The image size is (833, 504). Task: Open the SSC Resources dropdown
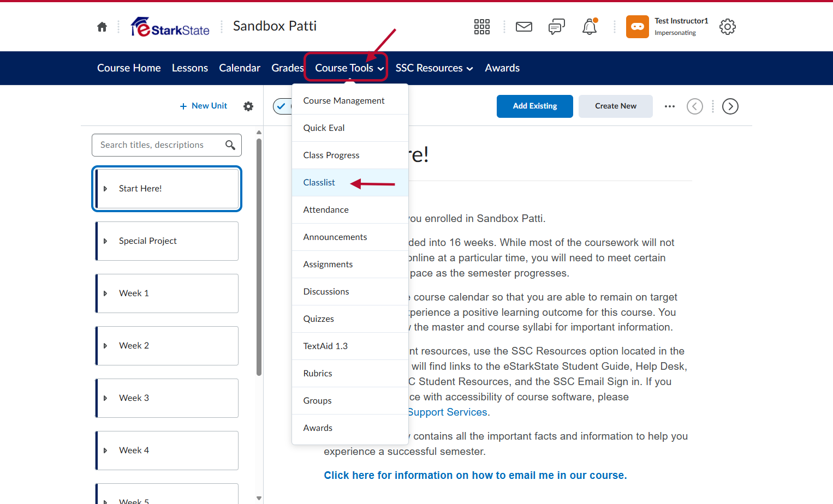[x=435, y=68]
